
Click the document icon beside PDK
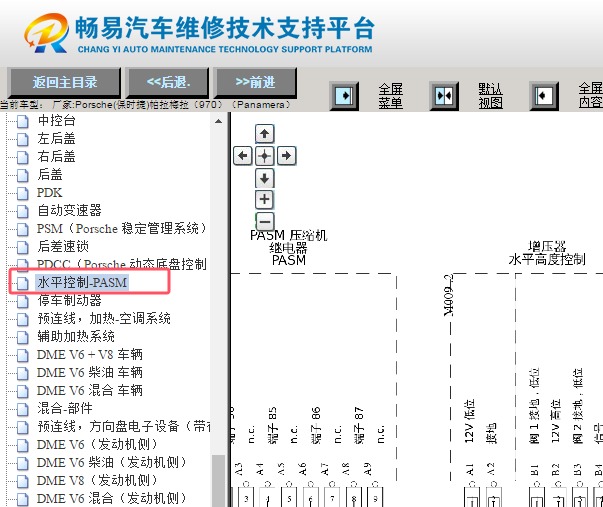(23, 193)
